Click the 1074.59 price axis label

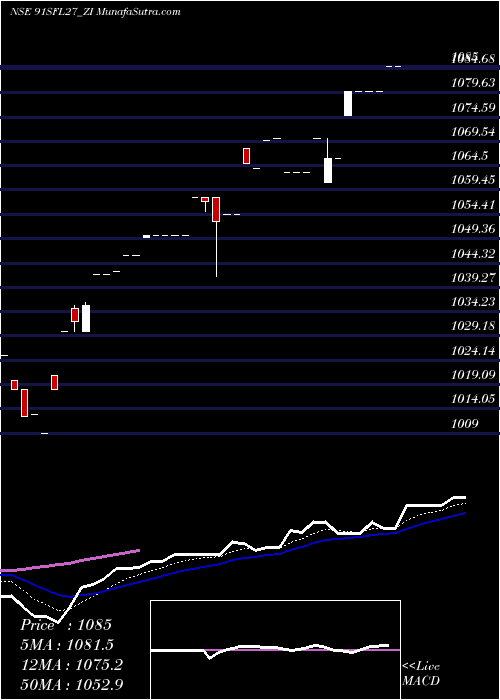(x=473, y=107)
